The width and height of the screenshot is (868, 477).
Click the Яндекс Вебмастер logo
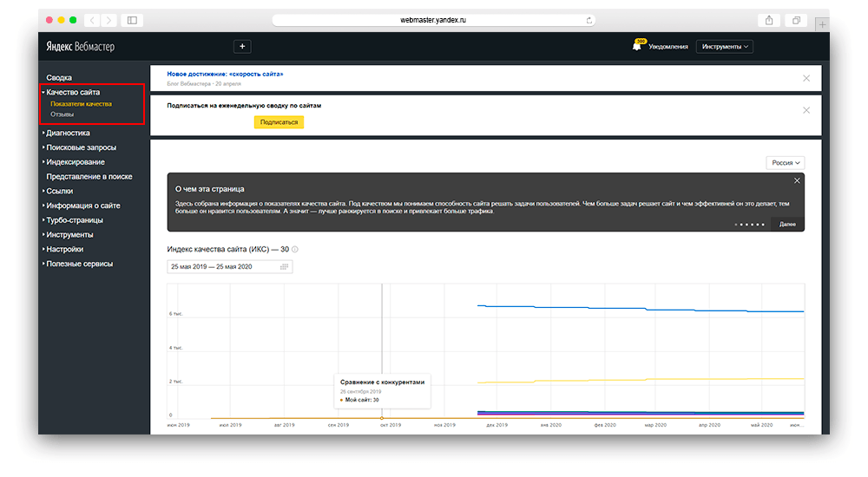point(80,47)
